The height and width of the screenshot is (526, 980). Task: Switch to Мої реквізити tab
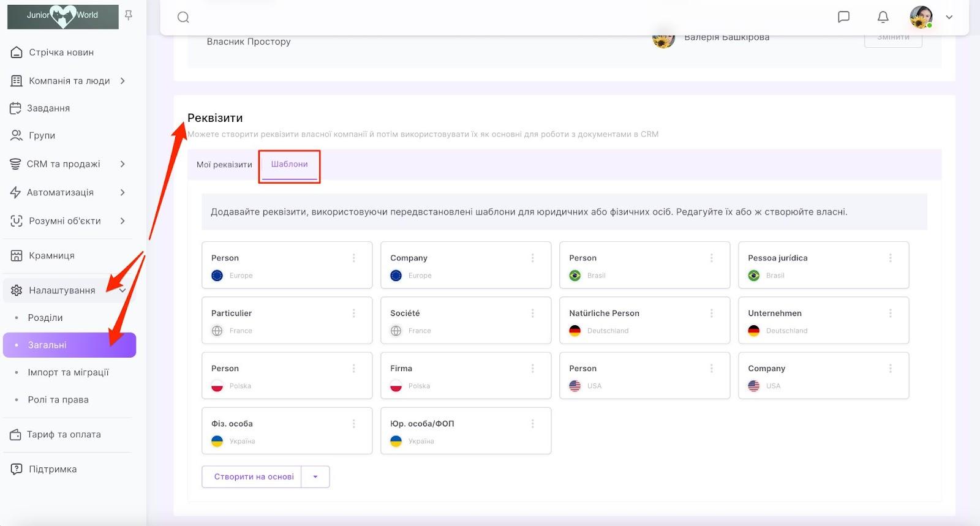tap(224, 165)
